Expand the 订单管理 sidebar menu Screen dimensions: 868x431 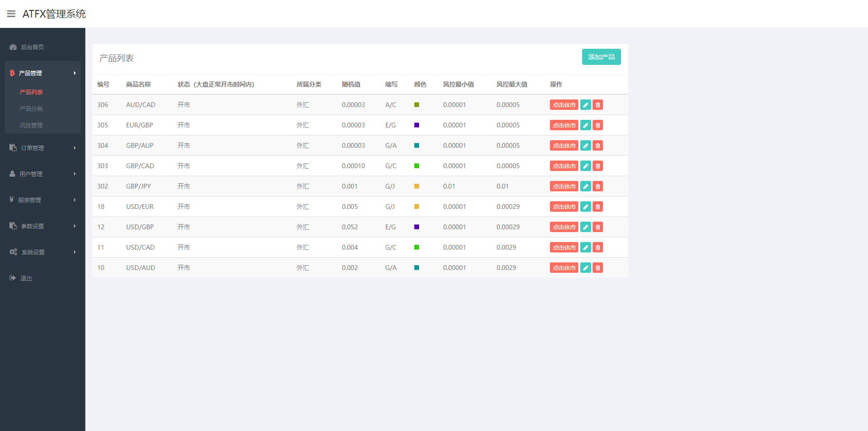click(43, 148)
